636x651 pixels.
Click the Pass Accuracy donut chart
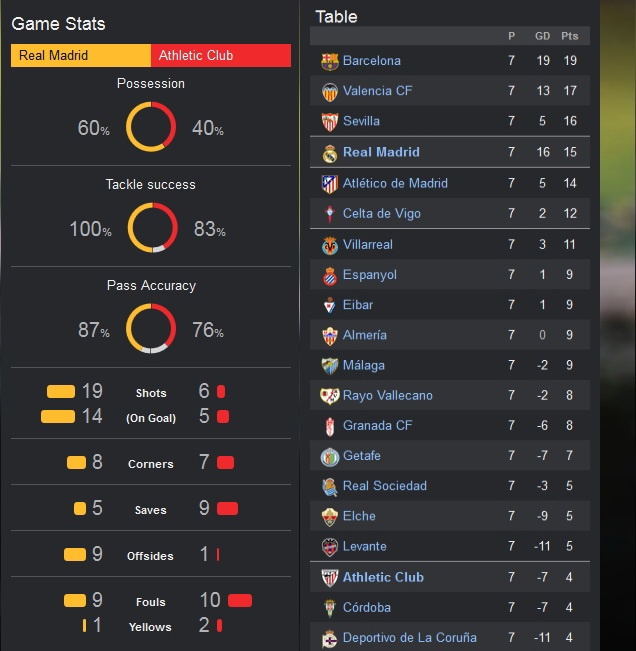(151, 329)
